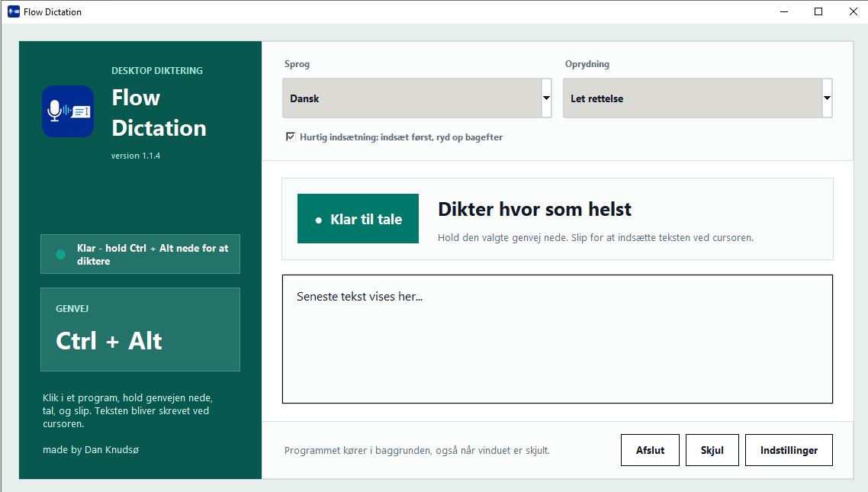Click the Sprog label
The height and width of the screenshot is (492, 868).
click(x=297, y=63)
